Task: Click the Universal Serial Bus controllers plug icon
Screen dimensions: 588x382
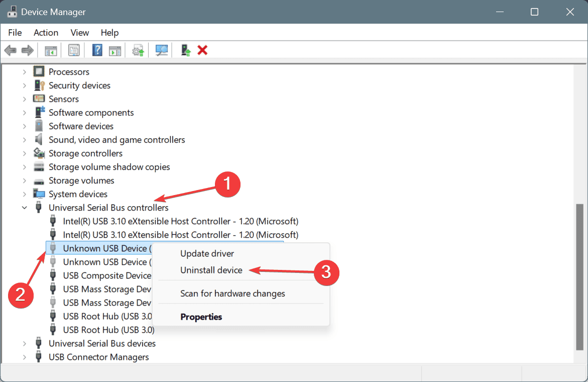Action: (x=38, y=207)
